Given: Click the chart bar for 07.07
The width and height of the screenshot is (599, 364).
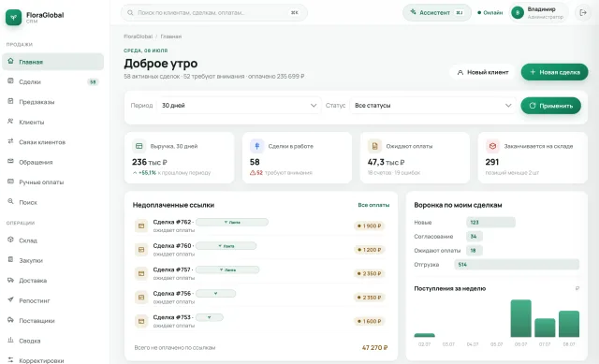Looking at the screenshot, I should tap(545, 328).
